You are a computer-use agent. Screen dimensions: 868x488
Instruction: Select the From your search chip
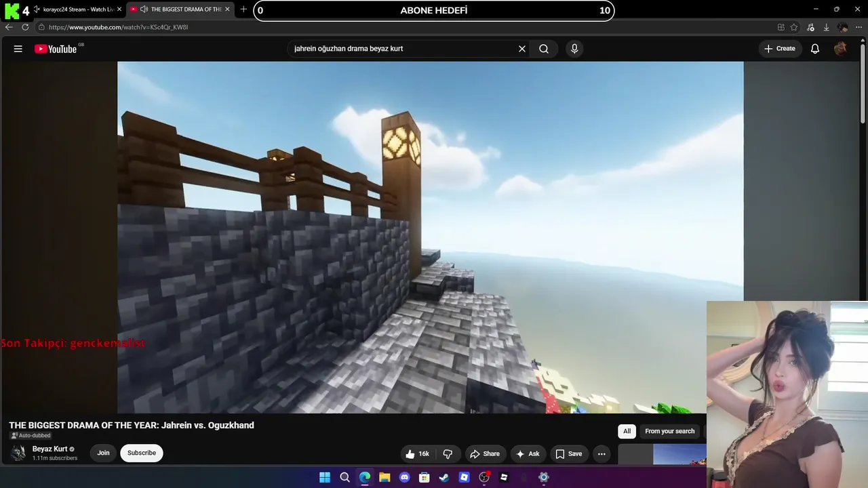[670, 431]
